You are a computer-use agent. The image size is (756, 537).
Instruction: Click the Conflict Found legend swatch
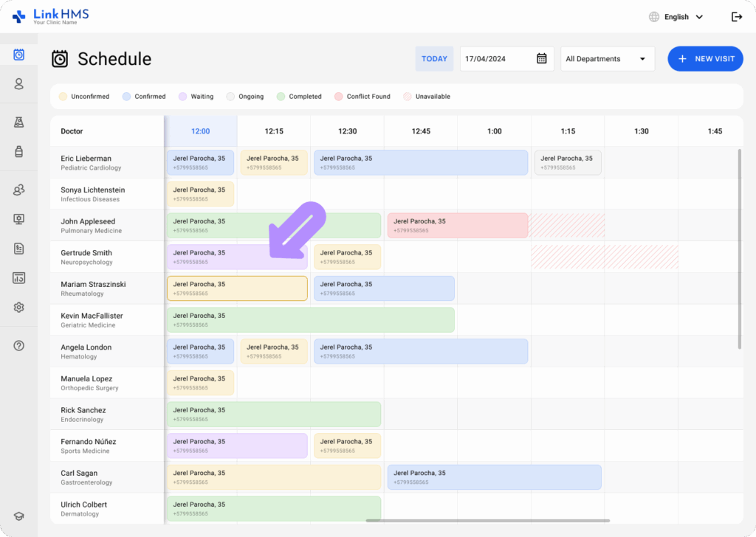[339, 97]
